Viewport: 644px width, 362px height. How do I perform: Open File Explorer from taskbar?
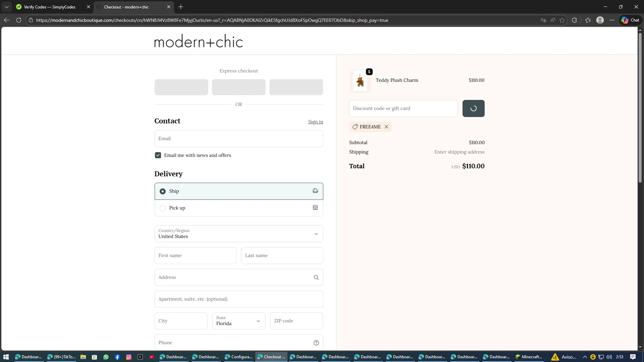[83, 357]
